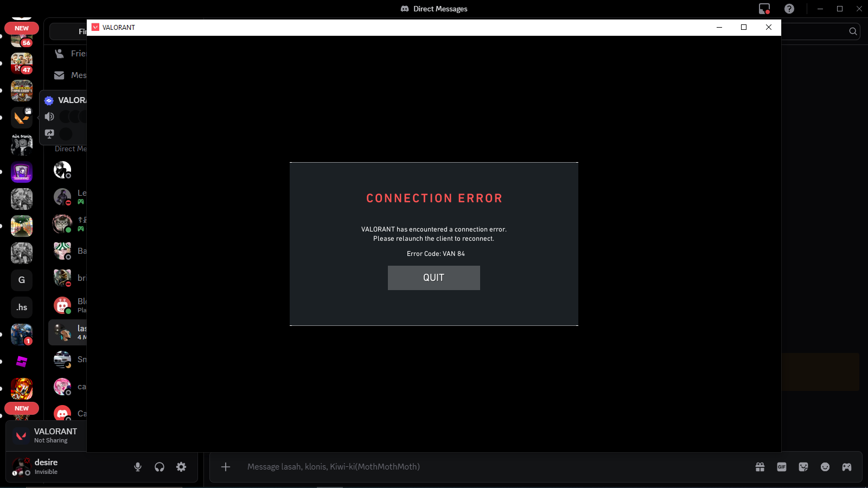Open the DM with the cat avatar

point(68,224)
